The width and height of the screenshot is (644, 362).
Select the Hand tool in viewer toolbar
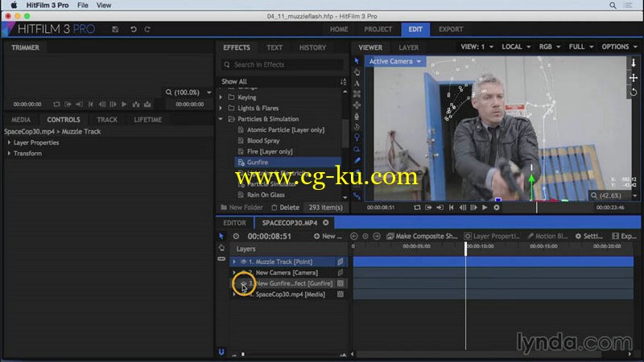(357, 72)
